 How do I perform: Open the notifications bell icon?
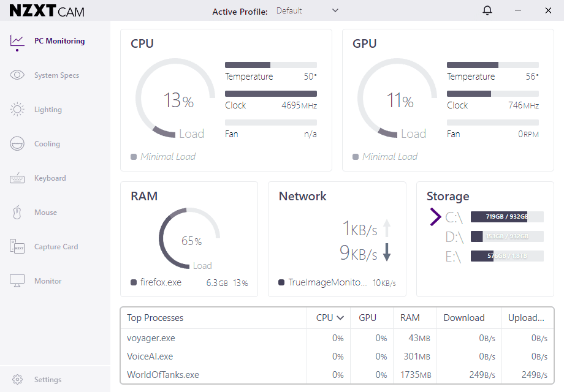tap(487, 10)
